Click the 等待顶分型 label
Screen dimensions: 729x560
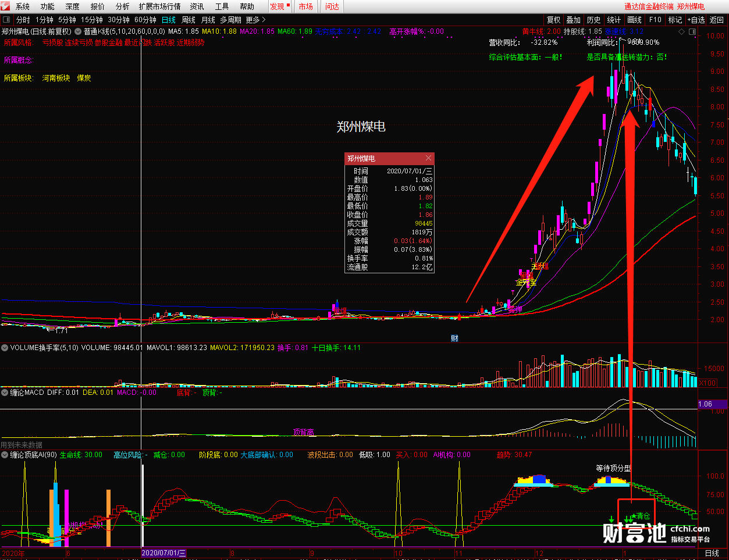[x=613, y=468]
